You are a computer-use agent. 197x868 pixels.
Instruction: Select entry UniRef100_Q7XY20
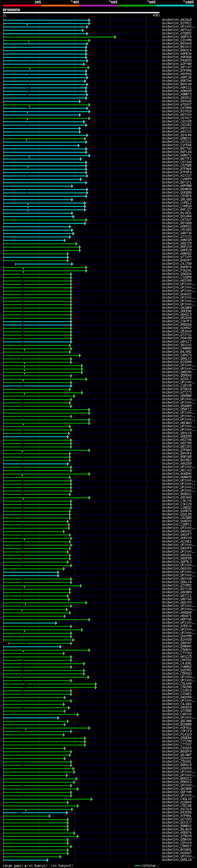tap(177, 236)
